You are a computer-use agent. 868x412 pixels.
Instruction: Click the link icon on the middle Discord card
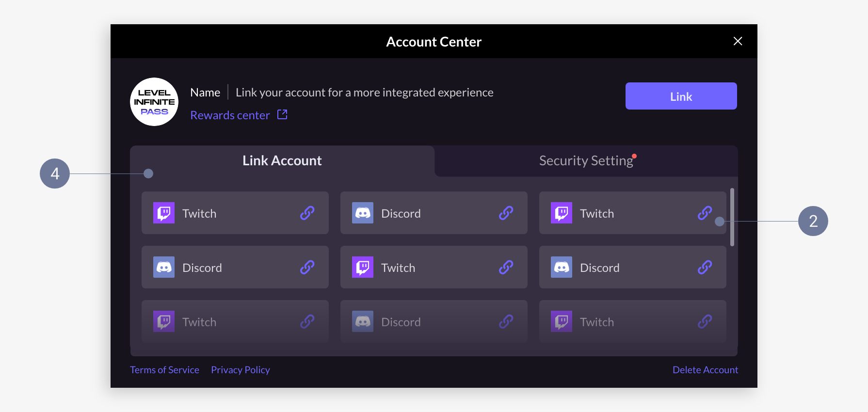point(506,213)
